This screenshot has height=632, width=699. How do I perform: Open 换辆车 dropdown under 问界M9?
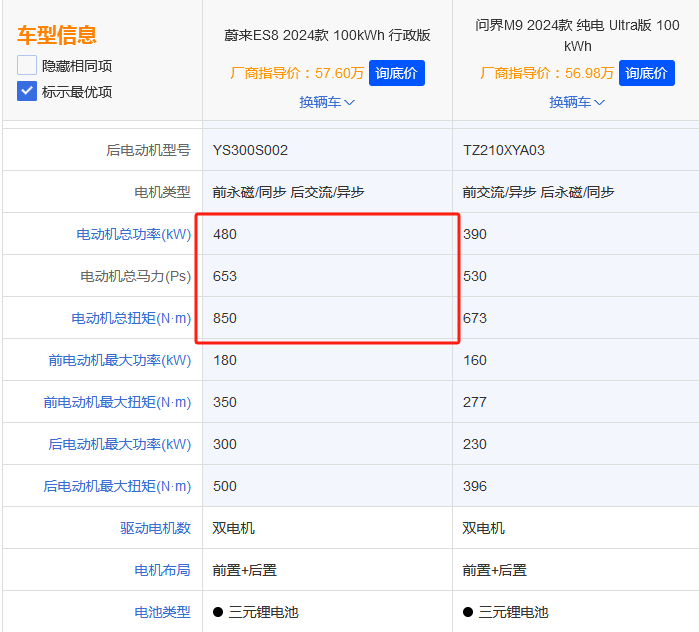click(577, 102)
